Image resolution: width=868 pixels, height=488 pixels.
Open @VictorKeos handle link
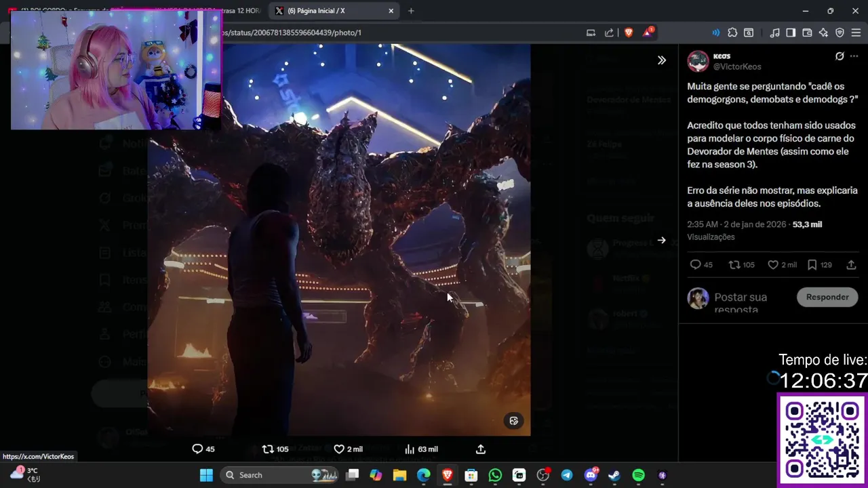737,67
